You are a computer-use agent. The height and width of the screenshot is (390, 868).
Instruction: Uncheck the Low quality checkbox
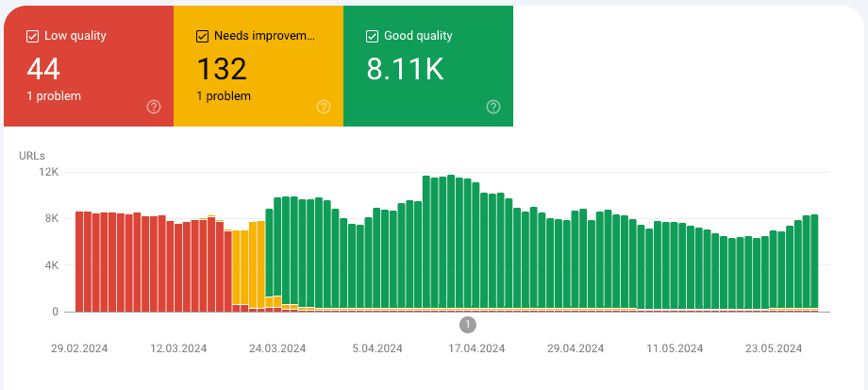click(x=33, y=36)
